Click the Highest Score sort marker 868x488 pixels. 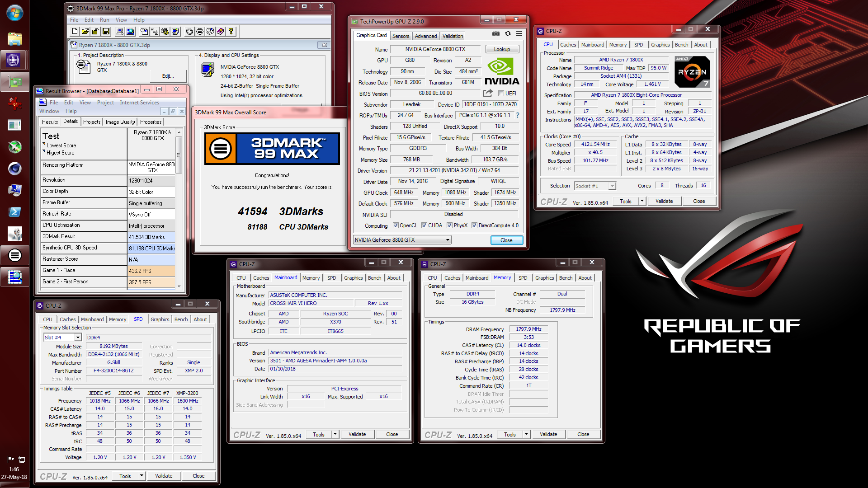[44, 151]
